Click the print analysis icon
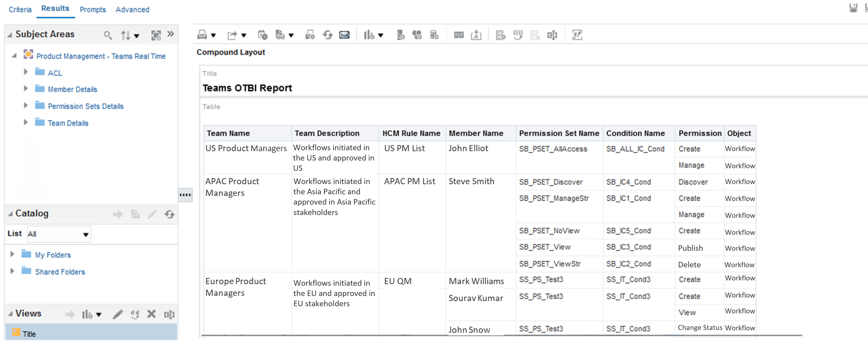 click(202, 35)
